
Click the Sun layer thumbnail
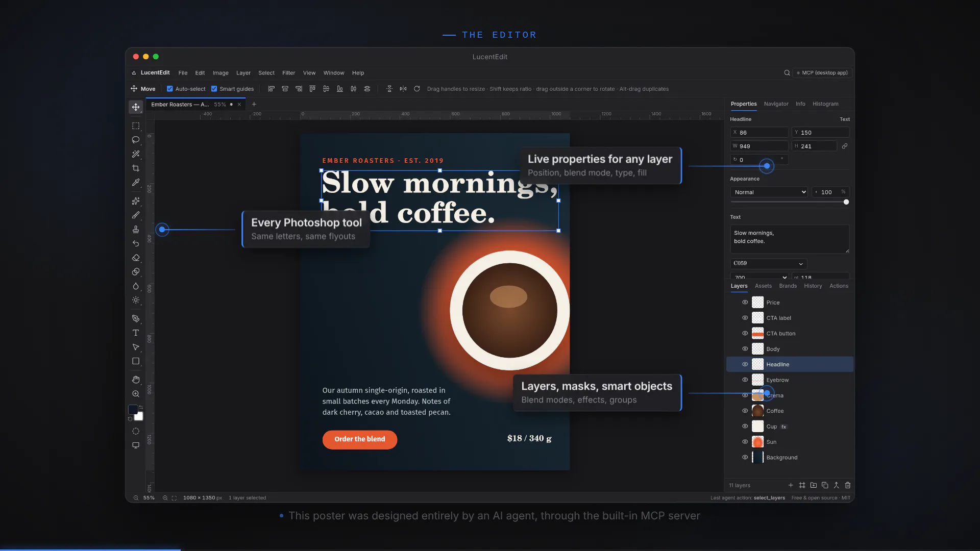pos(758,442)
